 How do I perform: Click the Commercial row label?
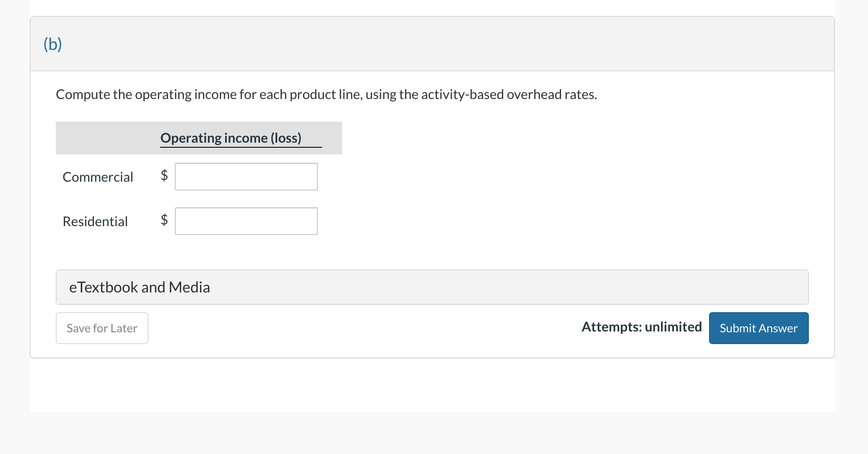click(x=98, y=177)
